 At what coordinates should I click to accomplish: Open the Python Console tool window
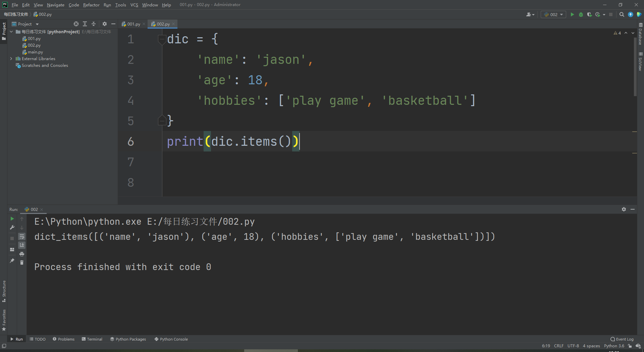coord(171,339)
